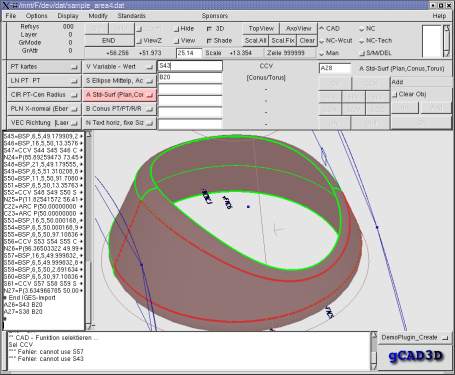The height and width of the screenshot is (375, 455).
Task: Open CIR PT-Cen Radius dropdown
Action: (44, 95)
